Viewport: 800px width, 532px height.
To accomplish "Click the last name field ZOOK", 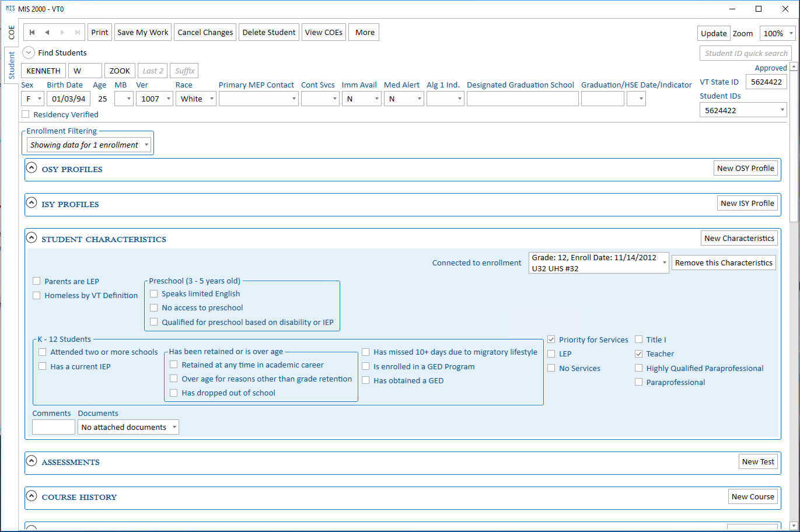I will tap(120, 71).
